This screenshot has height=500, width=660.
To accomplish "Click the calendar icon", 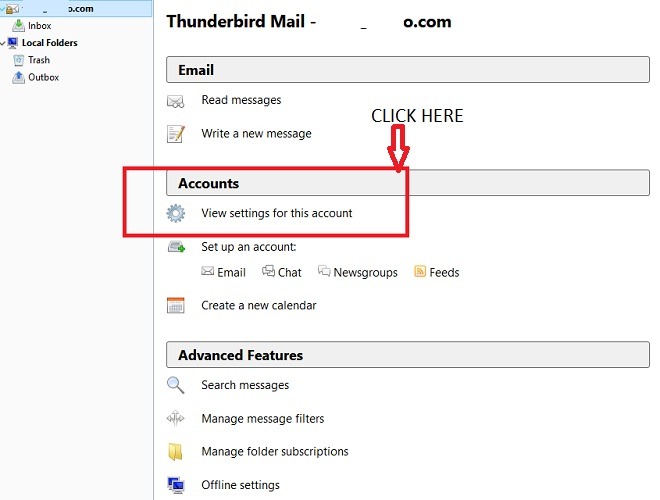I will [x=176, y=306].
